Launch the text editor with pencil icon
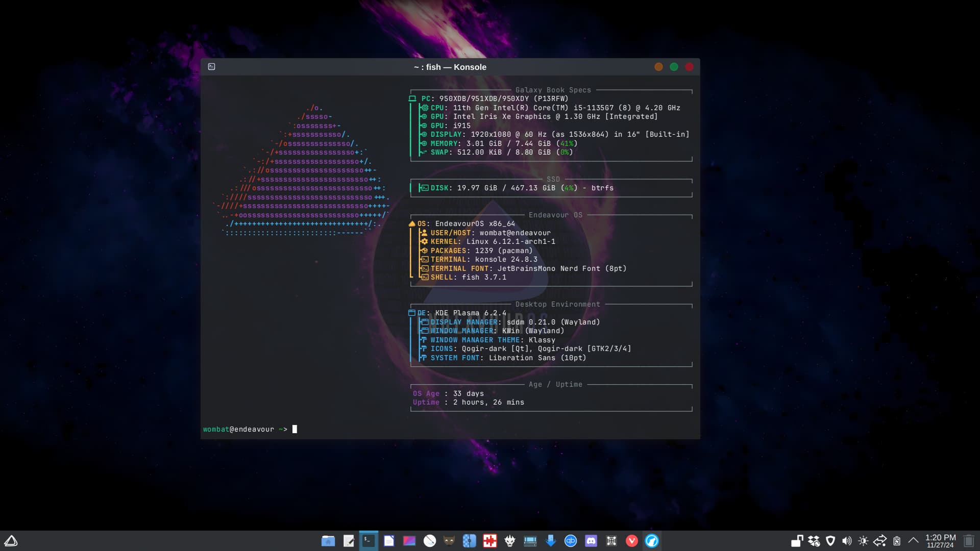Viewport: 980px width, 551px height. coord(349,541)
